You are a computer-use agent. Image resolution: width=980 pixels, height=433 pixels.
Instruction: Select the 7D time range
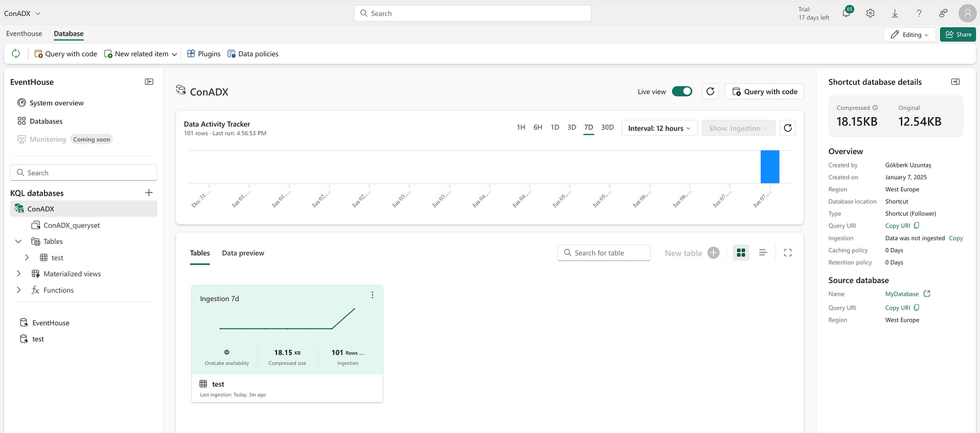(589, 128)
